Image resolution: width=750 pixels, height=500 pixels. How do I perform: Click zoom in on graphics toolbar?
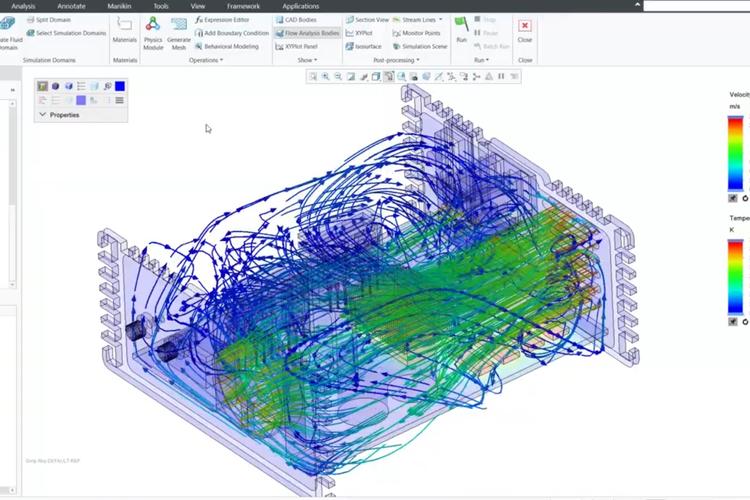coord(325,76)
